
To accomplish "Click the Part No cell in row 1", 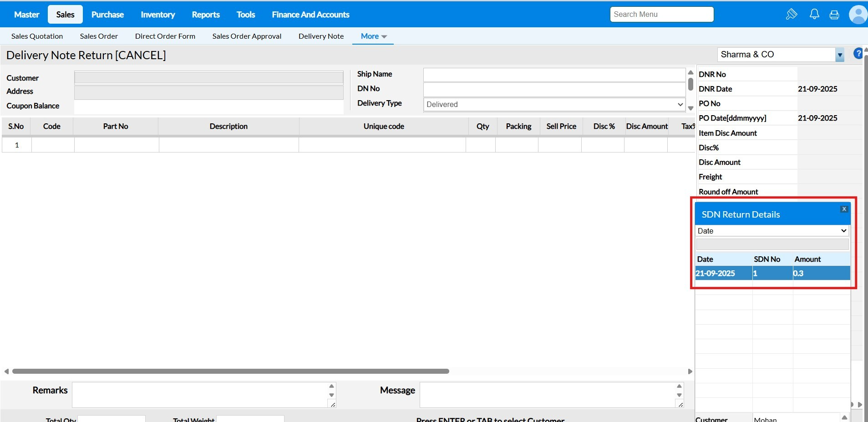I will click(x=117, y=145).
